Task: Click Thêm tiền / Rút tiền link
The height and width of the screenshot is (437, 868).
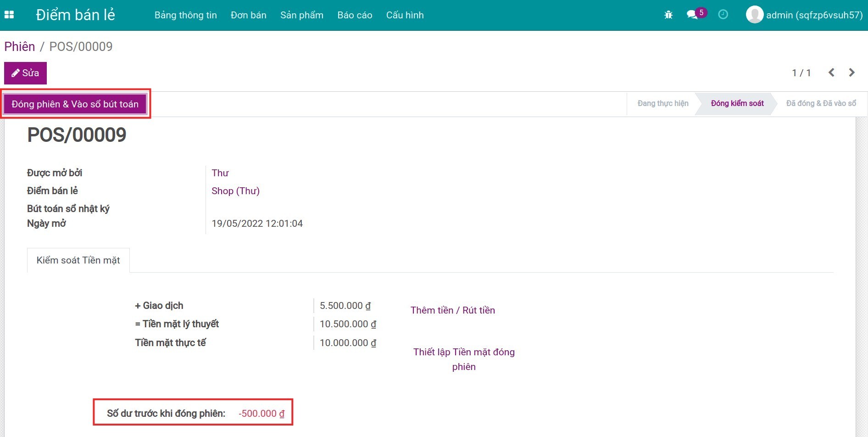Action: 452,310
